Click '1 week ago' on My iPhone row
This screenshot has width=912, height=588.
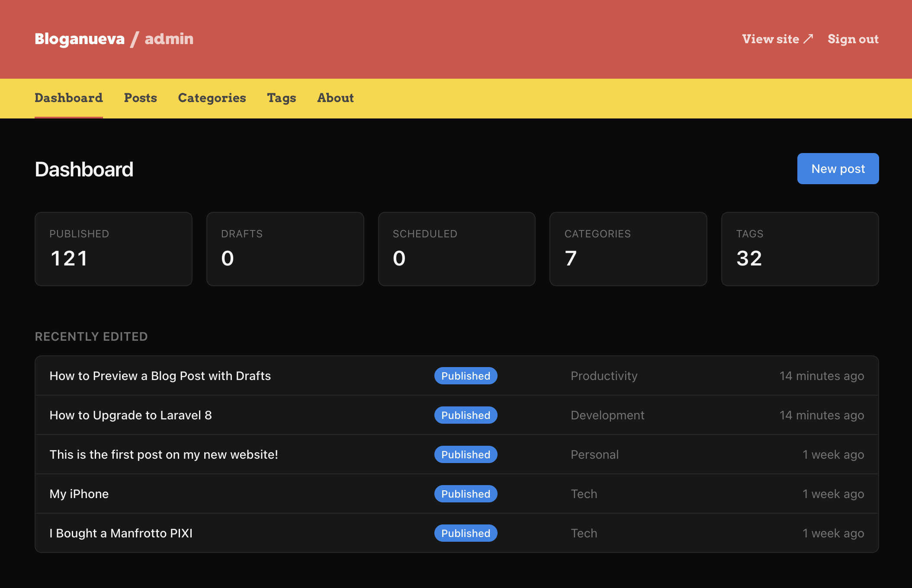click(x=833, y=494)
